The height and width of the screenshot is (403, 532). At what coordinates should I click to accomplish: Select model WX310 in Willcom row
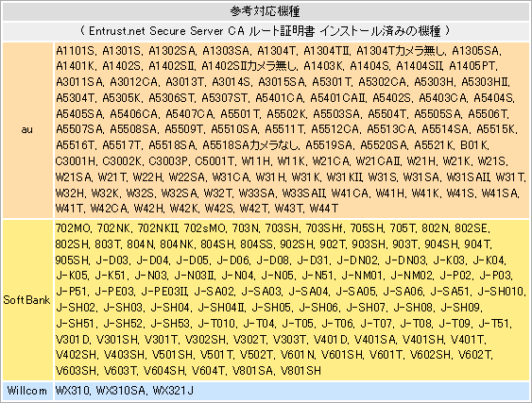coord(73,391)
